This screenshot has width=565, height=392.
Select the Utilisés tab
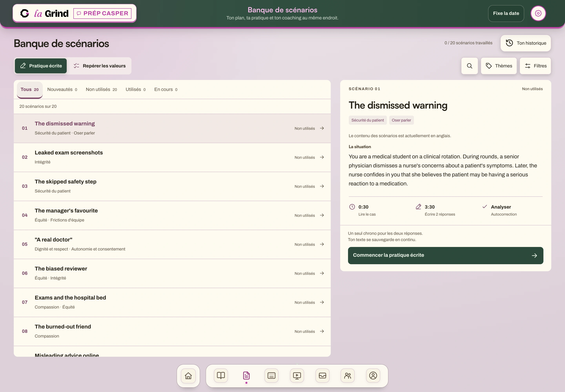click(x=136, y=89)
